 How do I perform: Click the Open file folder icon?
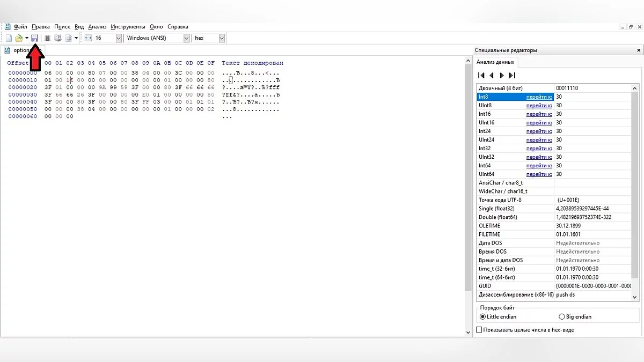coord(18,38)
